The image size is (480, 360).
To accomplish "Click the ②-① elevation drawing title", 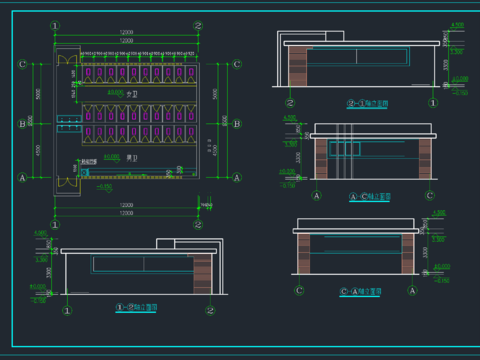I will (x=367, y=104).
